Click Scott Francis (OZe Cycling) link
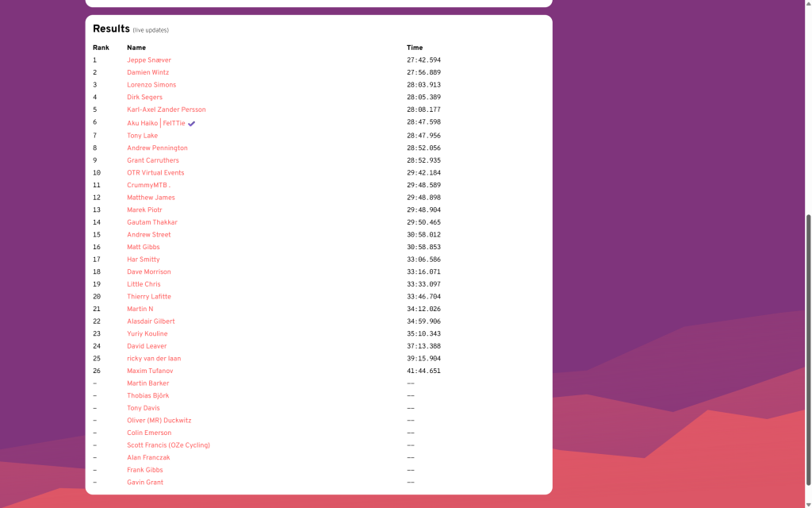 click(x=168, y=445)
